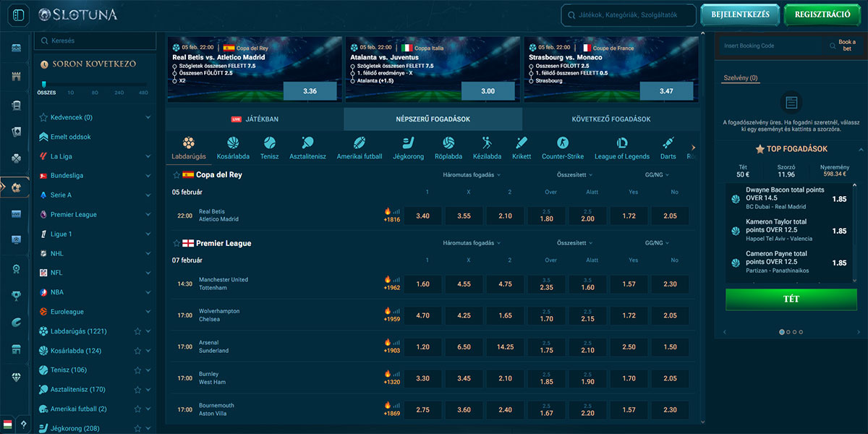Favorite the Premier League star toggle
Image resolution: width=868 pixels, height=434 pixels.
point(176,244)
